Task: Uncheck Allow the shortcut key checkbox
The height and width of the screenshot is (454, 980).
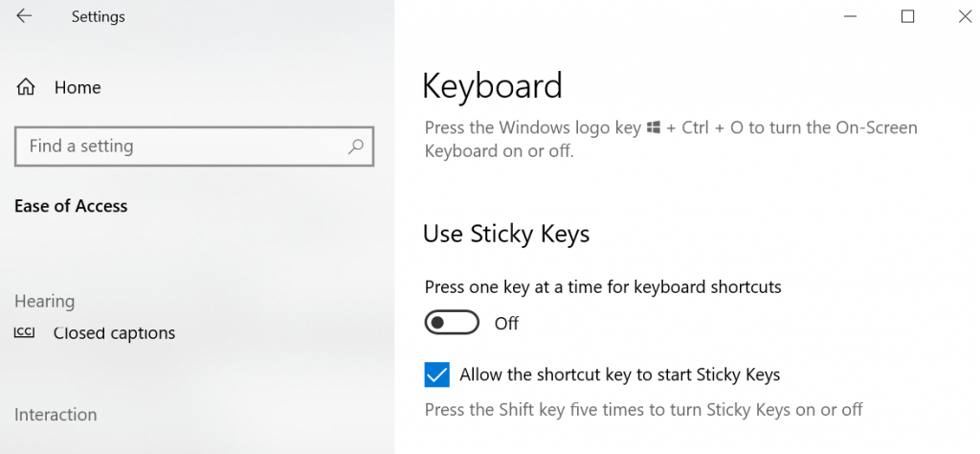Action: (x=436, y=375)
